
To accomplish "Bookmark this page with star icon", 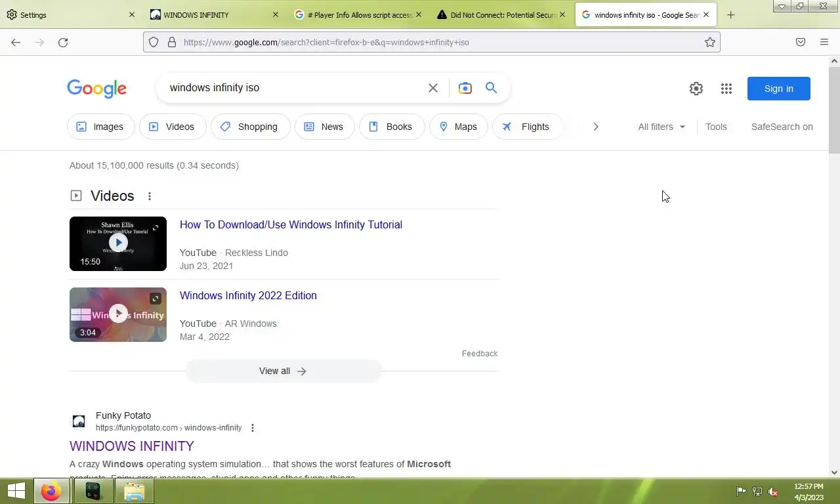I will [710, 42].
